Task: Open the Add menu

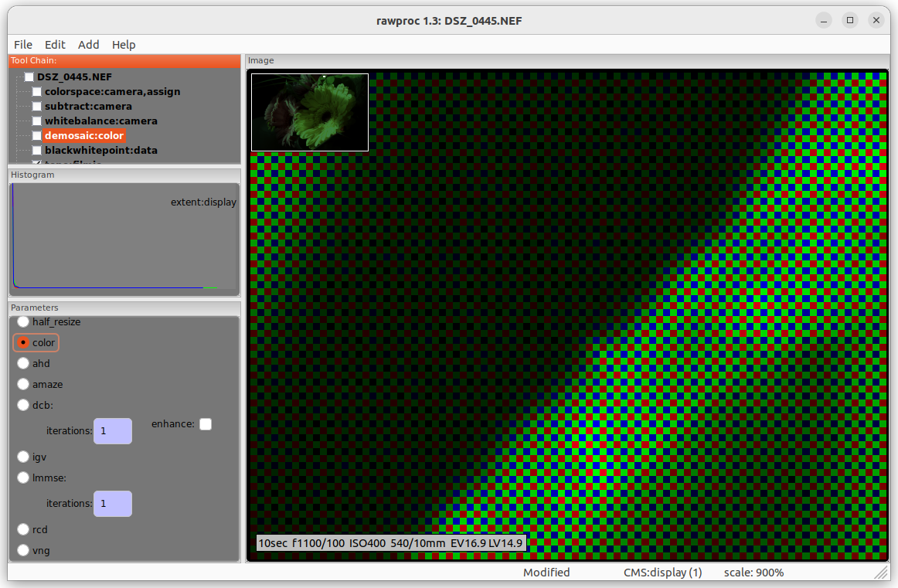Action: coord(89,45)
